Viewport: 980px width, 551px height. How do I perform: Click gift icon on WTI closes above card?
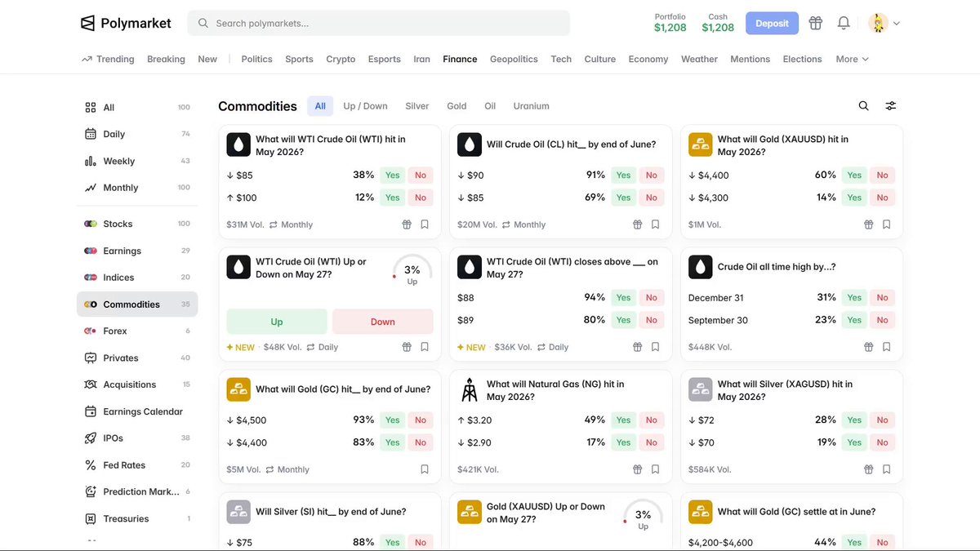coord(638,347)
